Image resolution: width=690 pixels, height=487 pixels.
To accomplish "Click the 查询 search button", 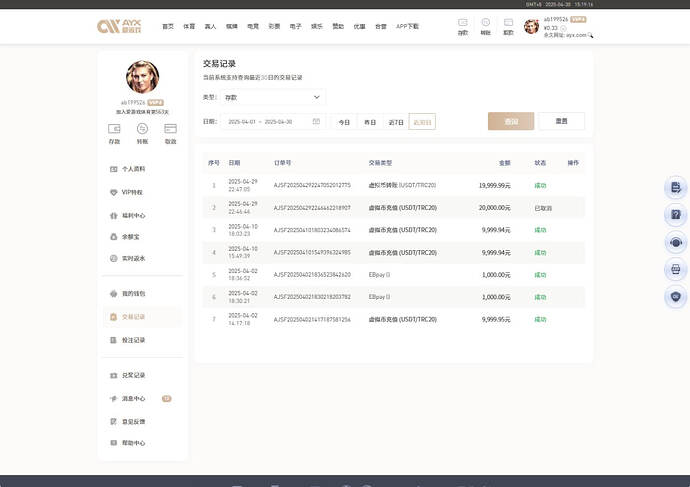I will (510, 121).
